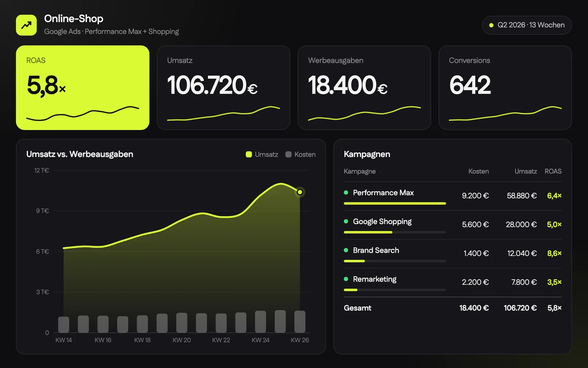
Task: Open the Brand Search campaign row
Action: pos(453,254)
